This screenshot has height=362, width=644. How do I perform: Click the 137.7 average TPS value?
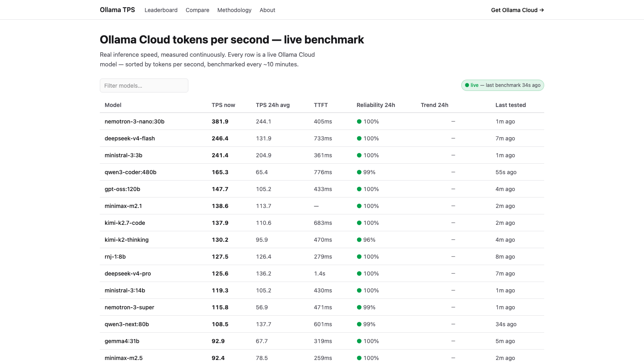(x=264, y=324)
